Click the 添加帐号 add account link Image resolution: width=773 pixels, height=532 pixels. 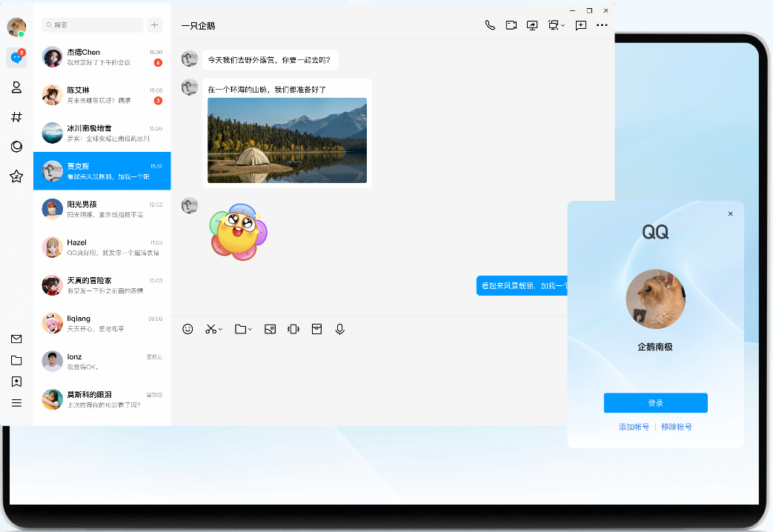[634, 427]
